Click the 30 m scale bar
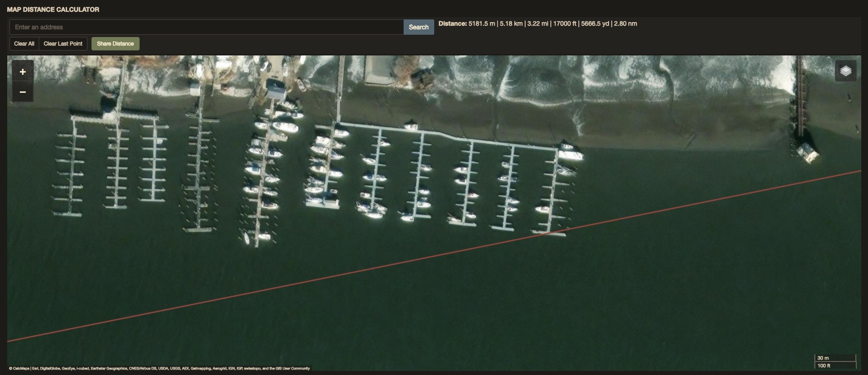868x375 pixels. pos(836,358)
